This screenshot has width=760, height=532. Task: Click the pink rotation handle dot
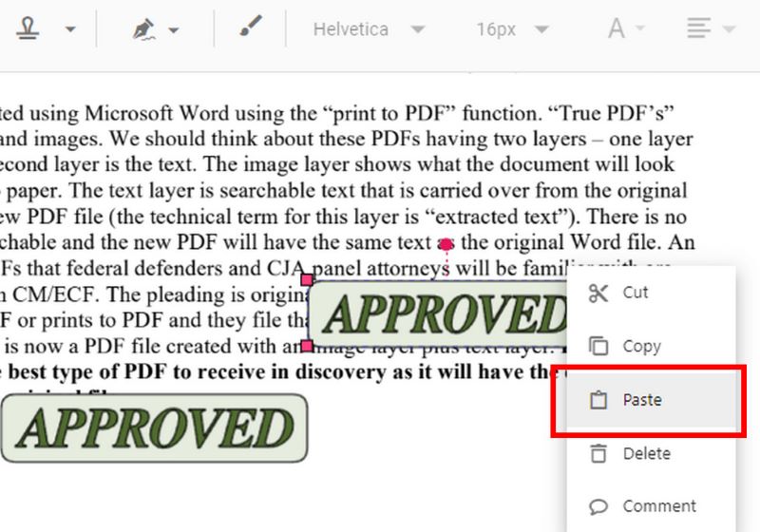(x=446, y=244)
